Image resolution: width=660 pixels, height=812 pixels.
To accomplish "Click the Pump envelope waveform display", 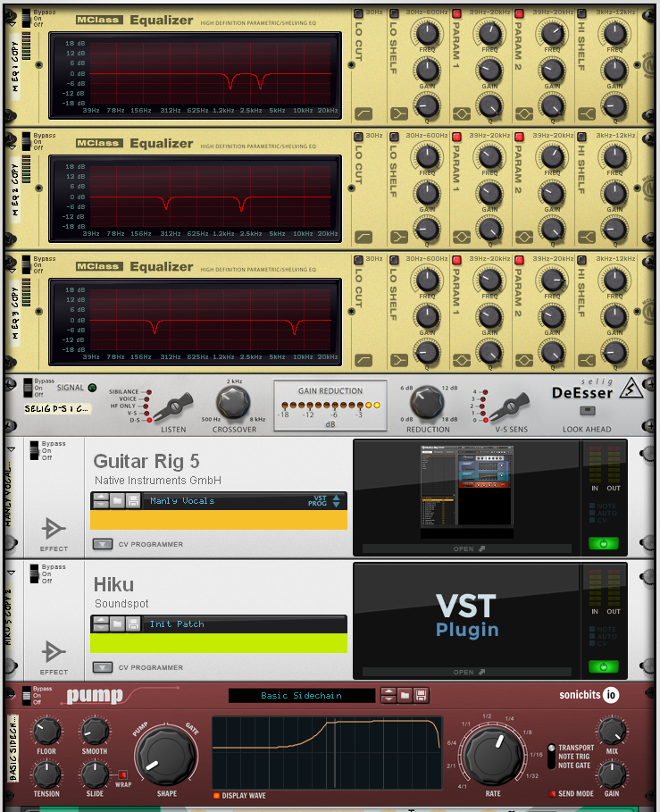I will pyautogui.click(x=327, y=752).
